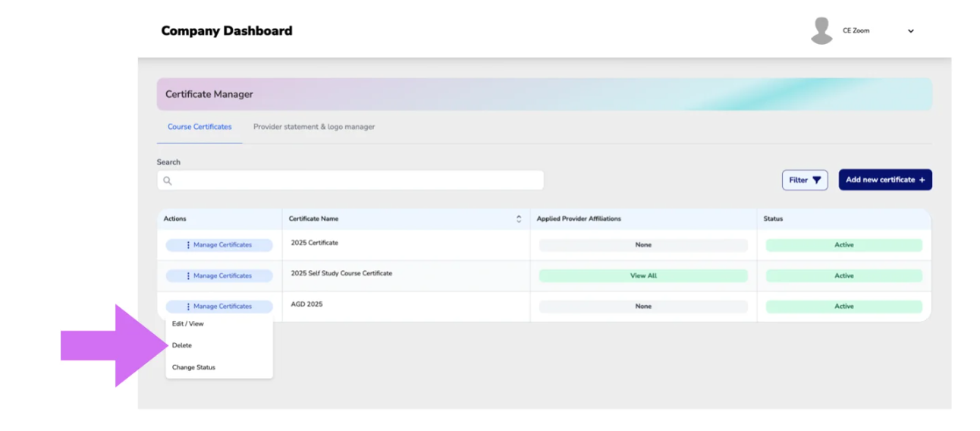Open the Filter funnel button
Image resolution: width=980 pixels, height=431 pixels.
tap(805, 180)
